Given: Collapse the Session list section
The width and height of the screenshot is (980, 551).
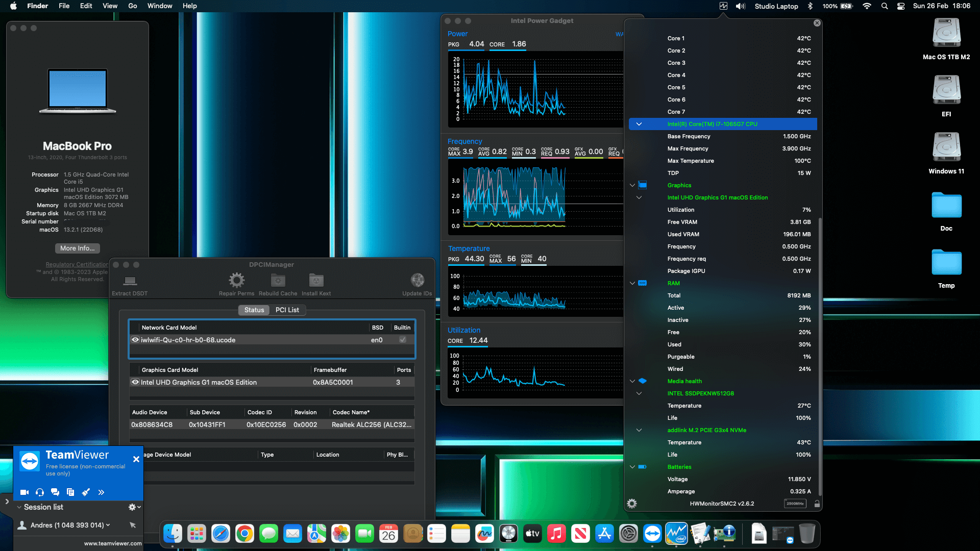Looking at the screenshot, I should [19, 507].
